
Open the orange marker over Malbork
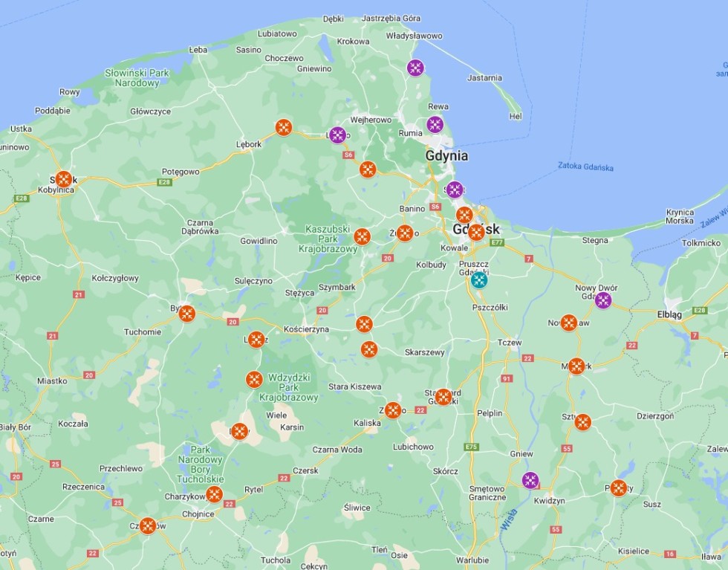click(576, 366)
